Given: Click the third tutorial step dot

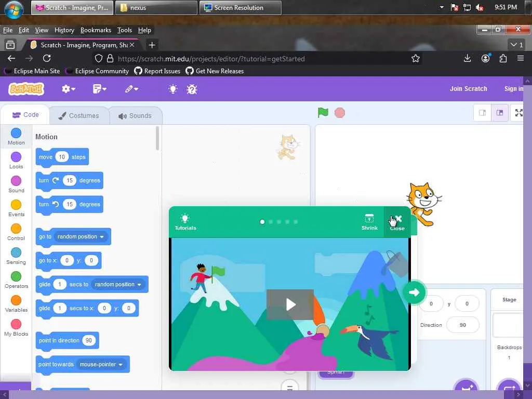Looking at the screenshot, I should [x=279, y=222].
